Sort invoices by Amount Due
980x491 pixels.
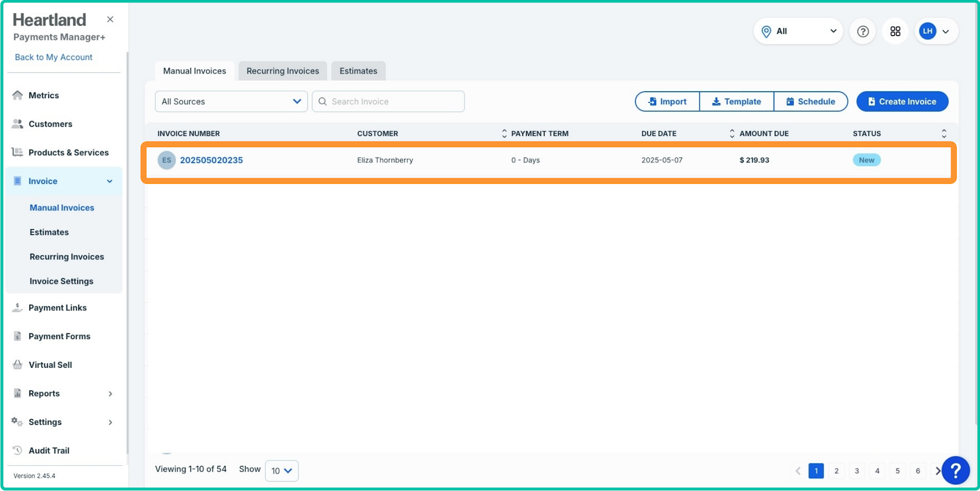(x=732, y=134)
